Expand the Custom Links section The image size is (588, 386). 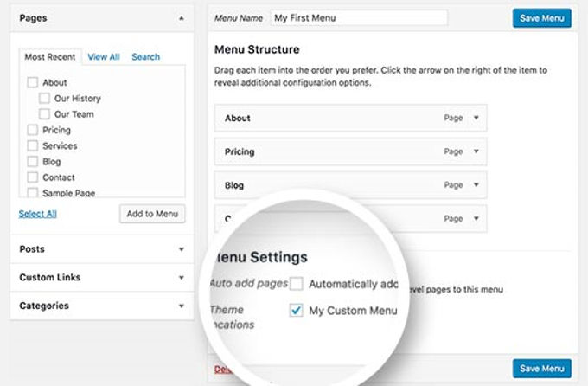182,278
